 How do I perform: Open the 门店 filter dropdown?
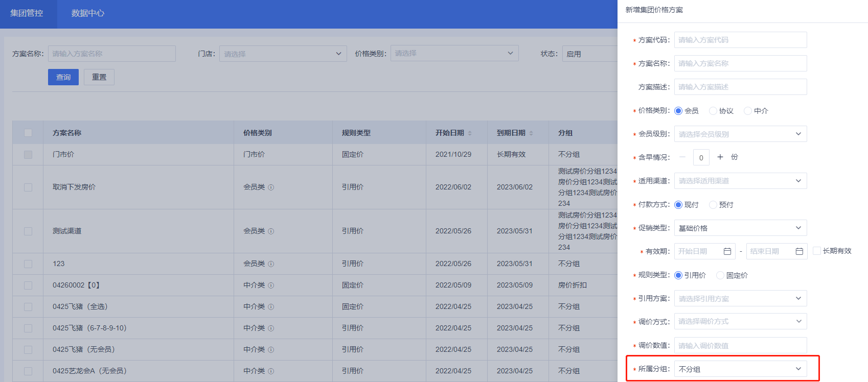[283, 54]
